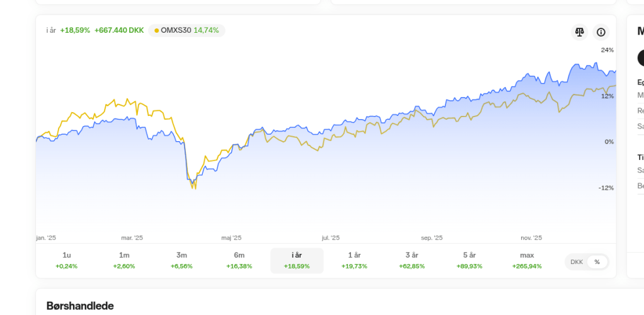The width and height of the screenshot is (644, 315).
Task: Show the 3m performance range
Action: point(181,260)
